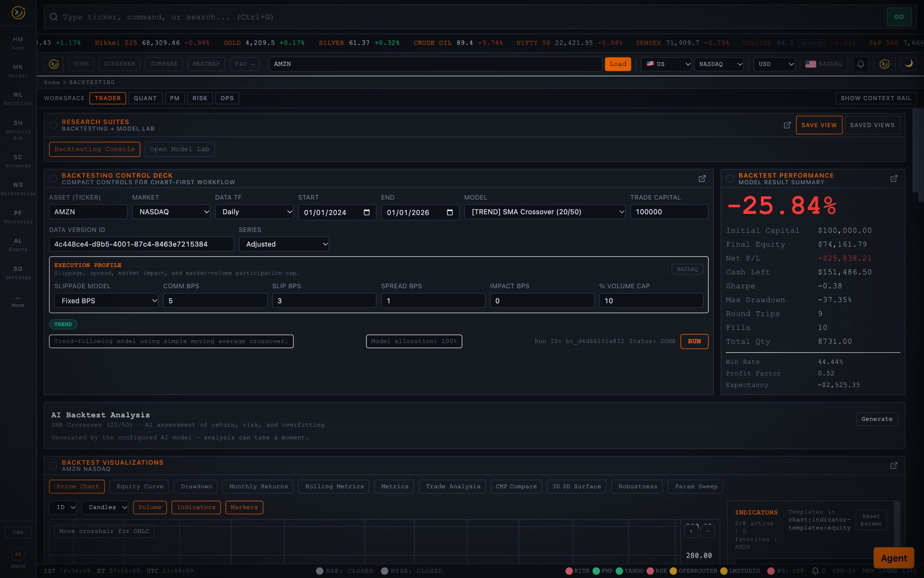The width and height of the screenshot is (924, 578).
Task: Open the SLIPPAGE MODEL Fixed BPS dropdown
Action: (x=106, y=301)
